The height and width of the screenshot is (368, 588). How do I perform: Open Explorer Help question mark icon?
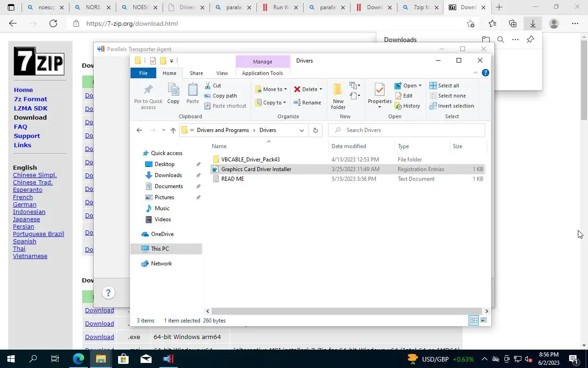pos(485,73)
